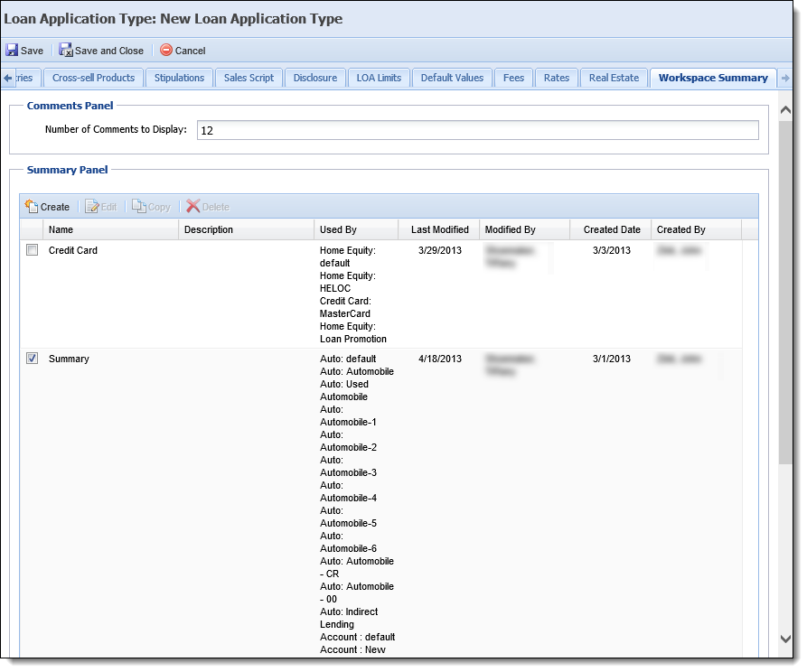The width and height of the screenshot is (807, 672).
Task: Switch to the Stipulations tab
Action: click(x=179, y=78)
